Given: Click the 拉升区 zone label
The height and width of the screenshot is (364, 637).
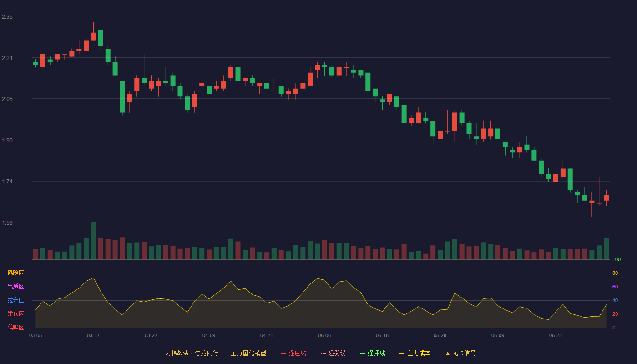Looking at the screenshot, I should pyautogui.click(x=15, y=300).
